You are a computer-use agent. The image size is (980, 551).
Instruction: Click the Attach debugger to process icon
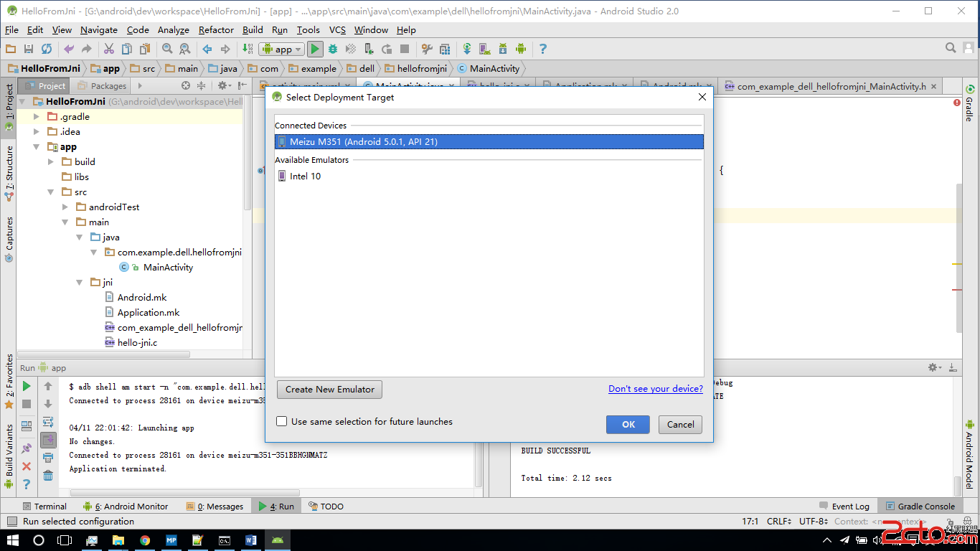coord(369,49)
